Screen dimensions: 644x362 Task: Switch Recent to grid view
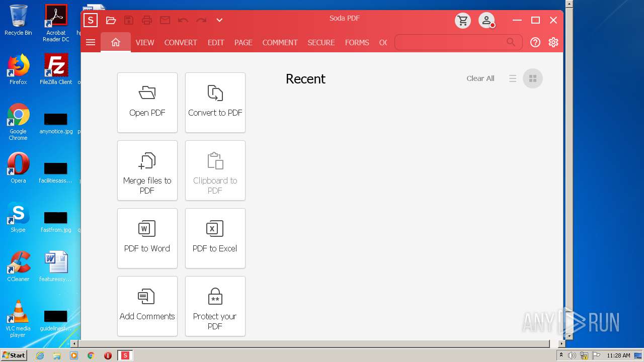click(x=533, y=78)
